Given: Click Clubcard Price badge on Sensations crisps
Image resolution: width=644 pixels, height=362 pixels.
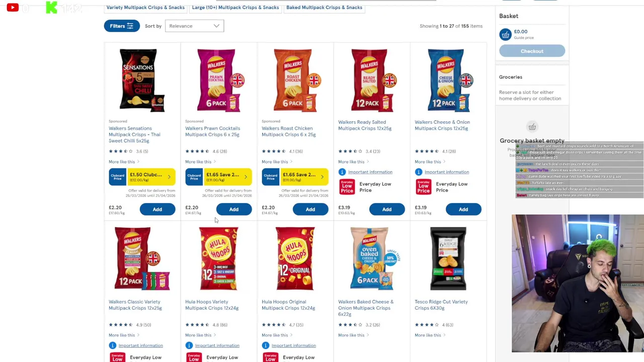Looking at the screenshot, I should (117, 177).
